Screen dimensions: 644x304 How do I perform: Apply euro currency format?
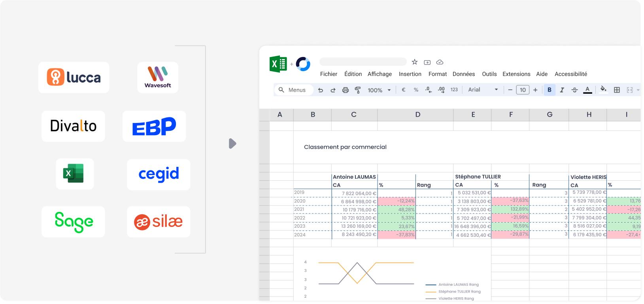pos(404,90)
